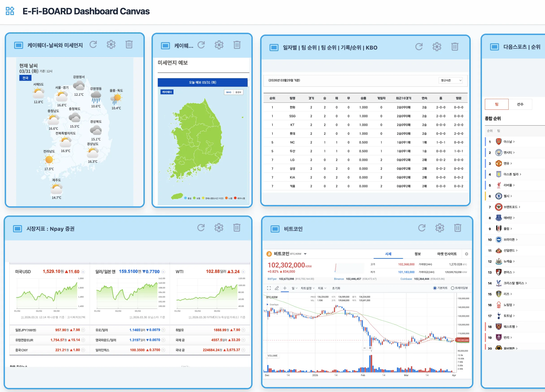Click the 한화 team name in KBO table
Image resolution: width=545 pixels, height=392 pixels.
[292, 107]
